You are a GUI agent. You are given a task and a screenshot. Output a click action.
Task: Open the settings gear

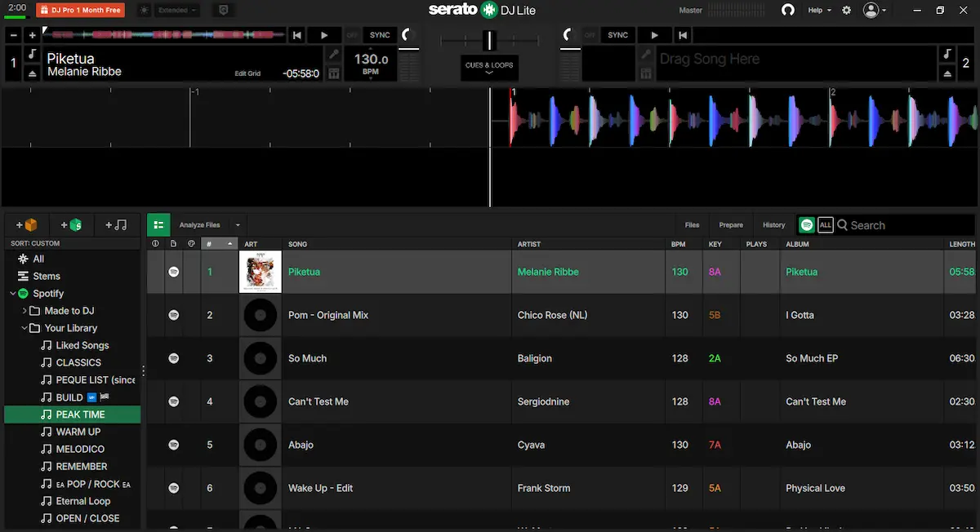pyautogui.click(x=846, y=10)
